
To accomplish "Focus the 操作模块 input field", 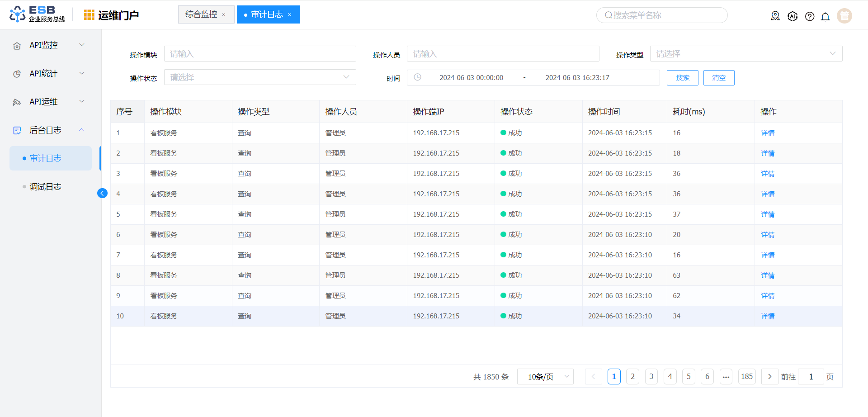I will [x=259, y=54].
